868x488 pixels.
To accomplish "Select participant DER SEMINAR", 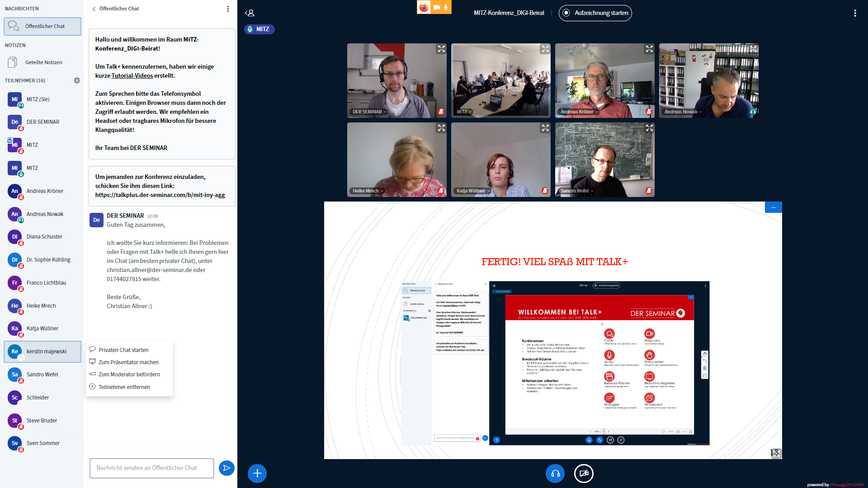I will [42, 122].
